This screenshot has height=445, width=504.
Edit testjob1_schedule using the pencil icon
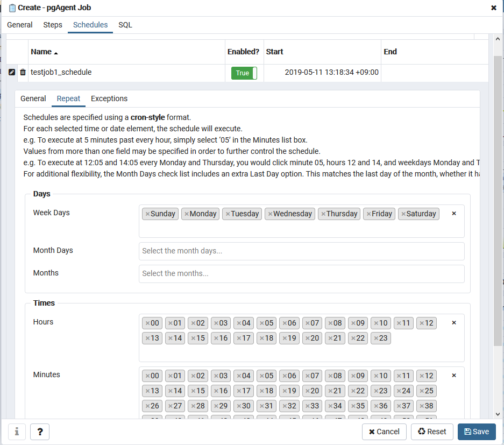pos(11,72)
